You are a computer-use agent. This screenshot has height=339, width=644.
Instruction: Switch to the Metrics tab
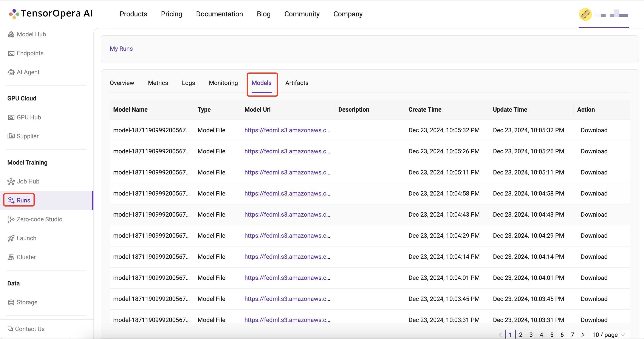coord(158,83)
